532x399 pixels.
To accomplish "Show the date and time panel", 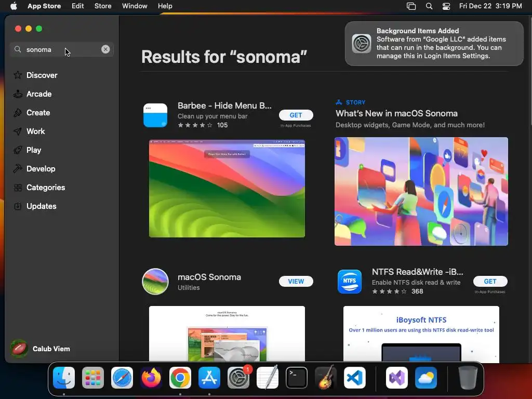I will coord(490,6).
